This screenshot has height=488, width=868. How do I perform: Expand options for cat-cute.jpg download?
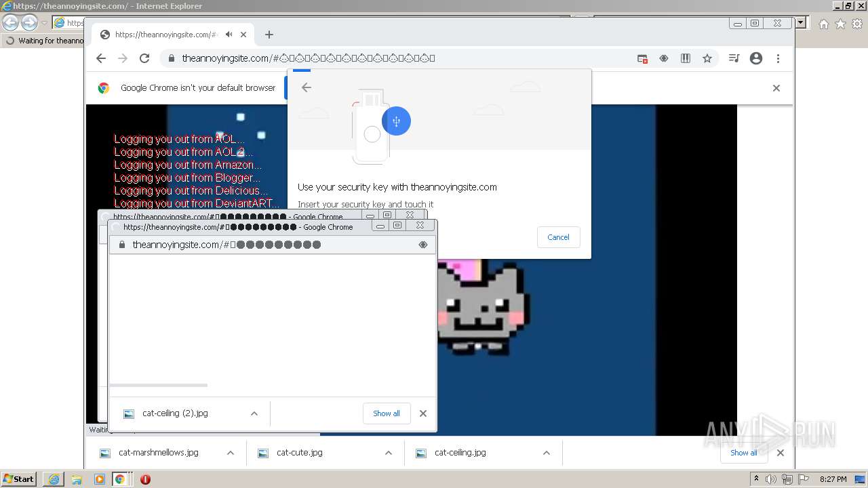pyautogui.click(x=389, y=453)
